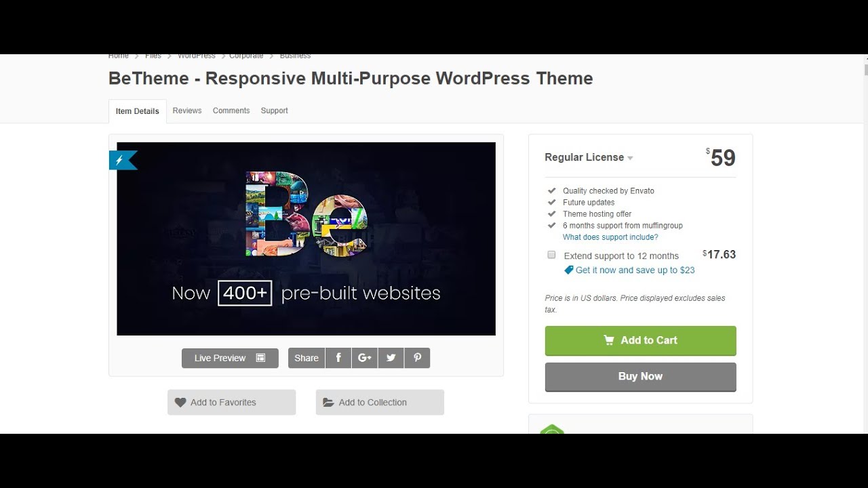Viewport: 868px width, 488px height.
Task: Open the Support tab
Action: (275, 110)
